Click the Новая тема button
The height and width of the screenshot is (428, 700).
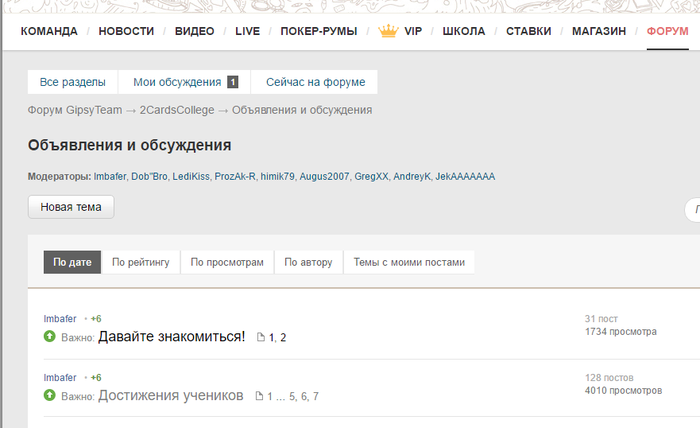click(71, 207)
